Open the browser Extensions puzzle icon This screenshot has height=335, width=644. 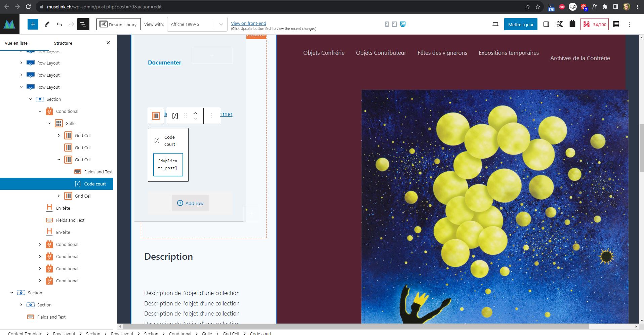click(x=605, y=7)
